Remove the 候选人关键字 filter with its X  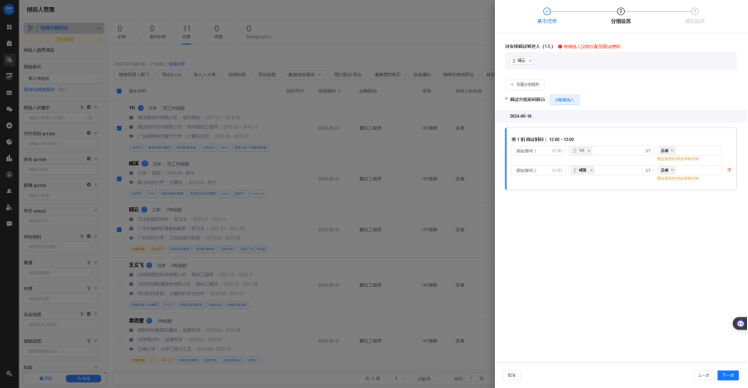pos(96,107)
